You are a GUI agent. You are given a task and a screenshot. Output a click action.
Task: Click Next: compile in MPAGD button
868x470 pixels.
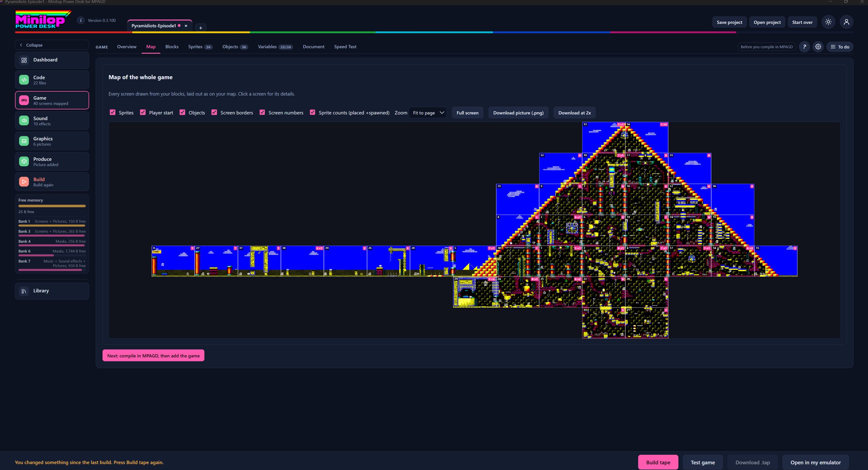pos(153,355)
